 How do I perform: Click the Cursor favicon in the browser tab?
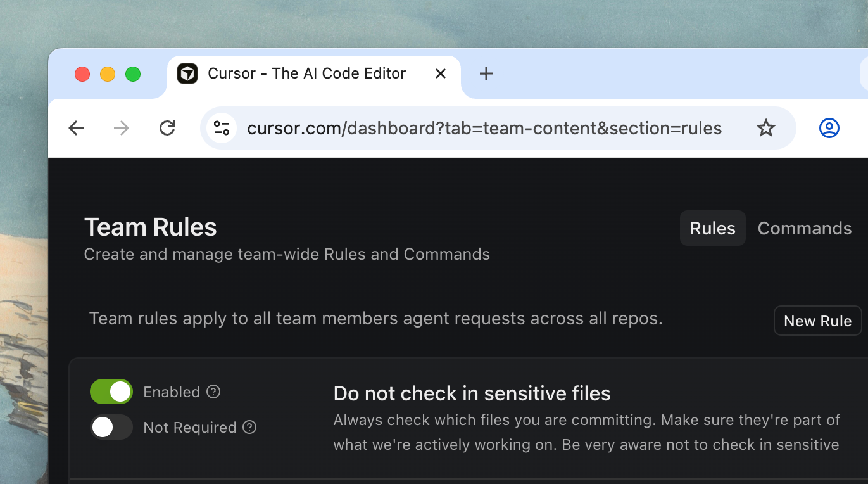click(x=187, y=73)
